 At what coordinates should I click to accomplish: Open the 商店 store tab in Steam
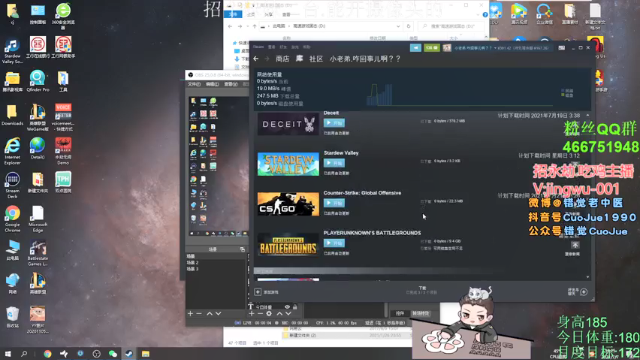coord(282,59)
